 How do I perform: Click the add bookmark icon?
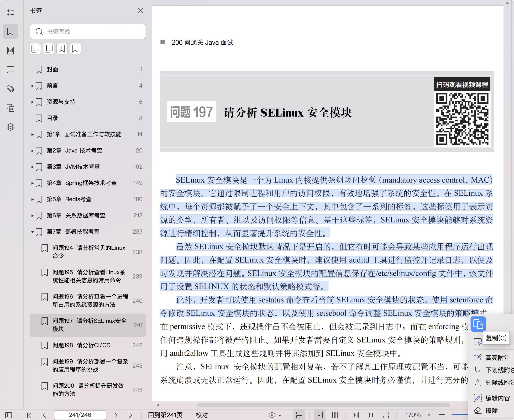point(62,49)
